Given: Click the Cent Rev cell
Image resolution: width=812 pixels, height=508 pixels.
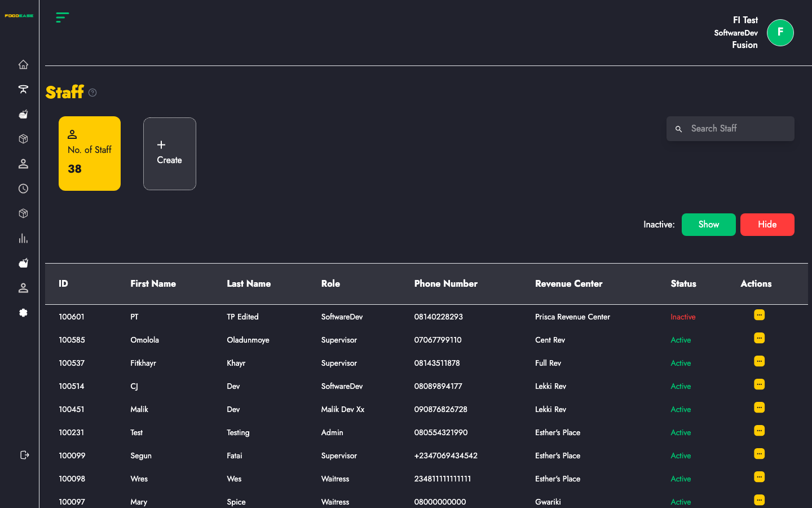Looking at the screenshot, I should tap(550, 340).
